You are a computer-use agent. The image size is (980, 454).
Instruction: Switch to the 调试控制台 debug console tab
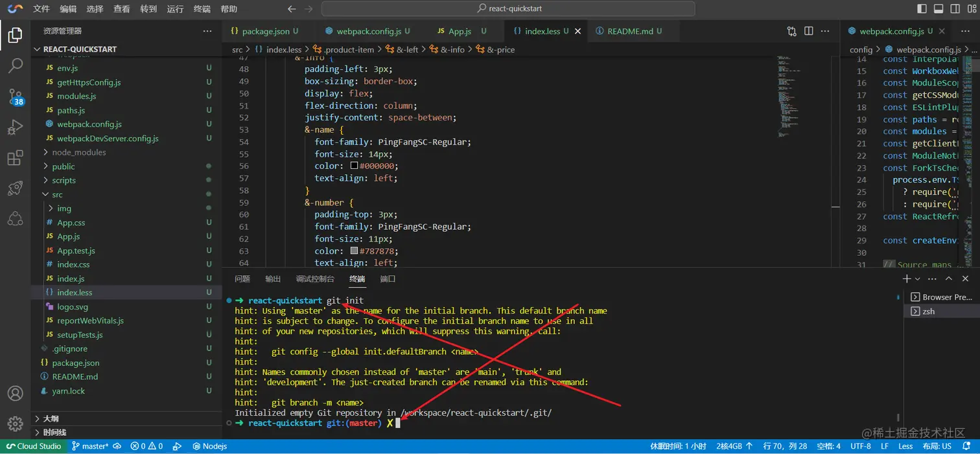click(315, 279)
